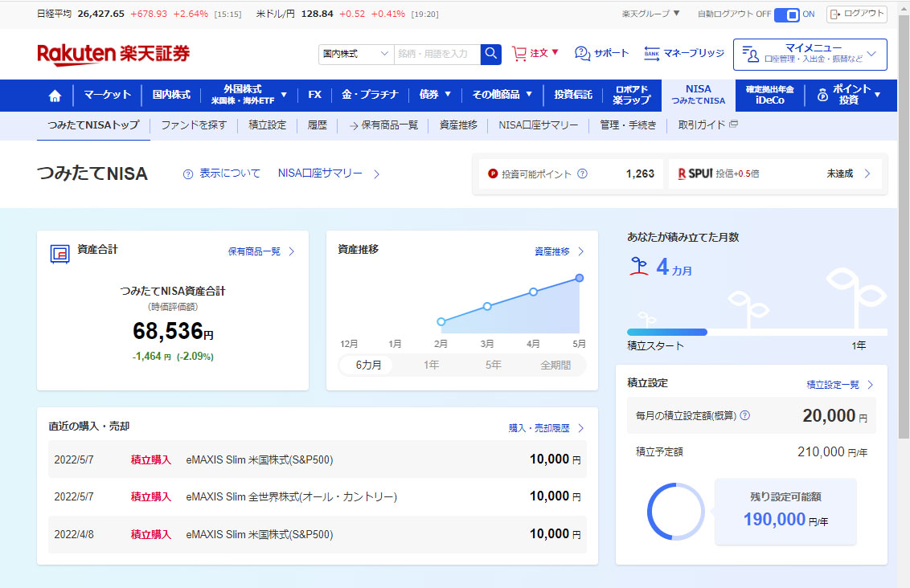Click the magnifier search button
The height and width of the screenshot is (588, 910).
pyautogui.click(x=490, y=54)
